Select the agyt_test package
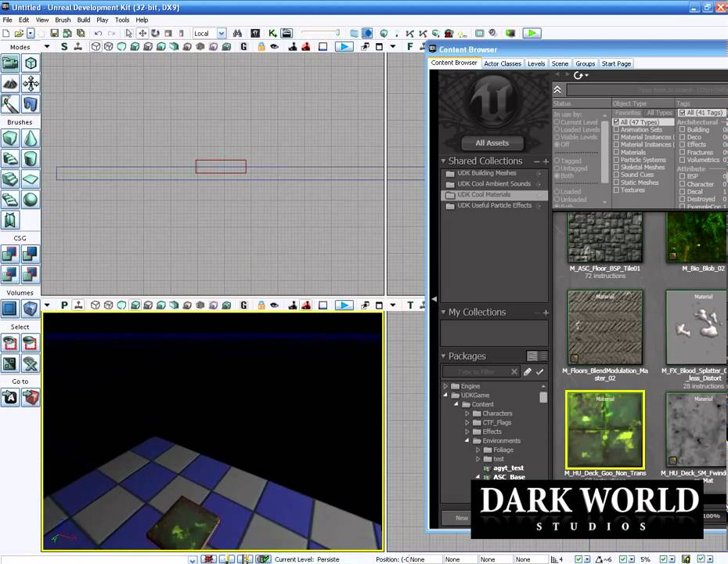 tap(508, 468)
